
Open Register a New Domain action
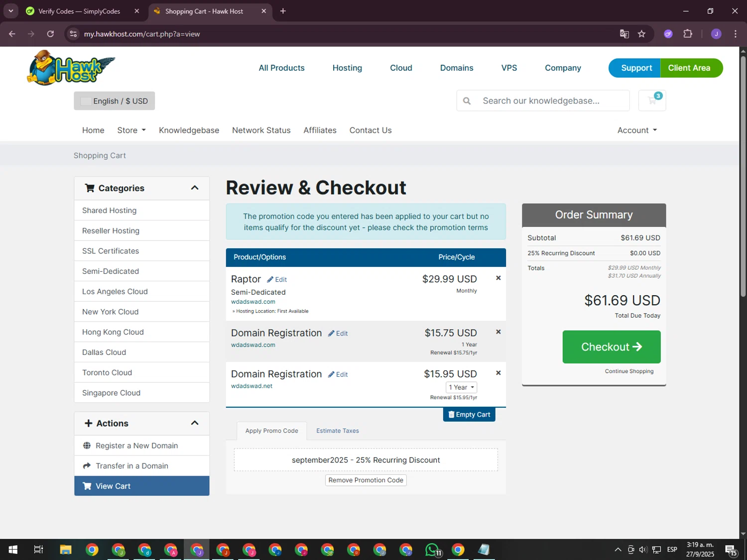(142, 446)
